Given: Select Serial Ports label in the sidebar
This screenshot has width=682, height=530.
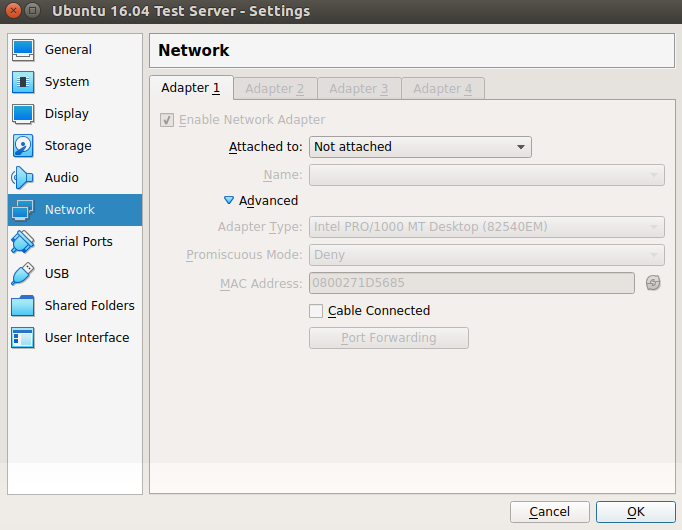Looking at the screenshot, I should point(79,241).
